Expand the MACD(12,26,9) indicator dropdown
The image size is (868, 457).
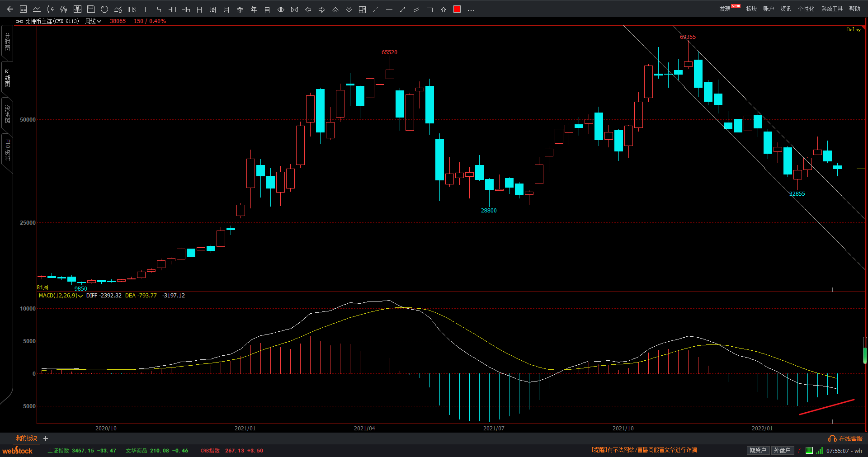click(80, 296)
